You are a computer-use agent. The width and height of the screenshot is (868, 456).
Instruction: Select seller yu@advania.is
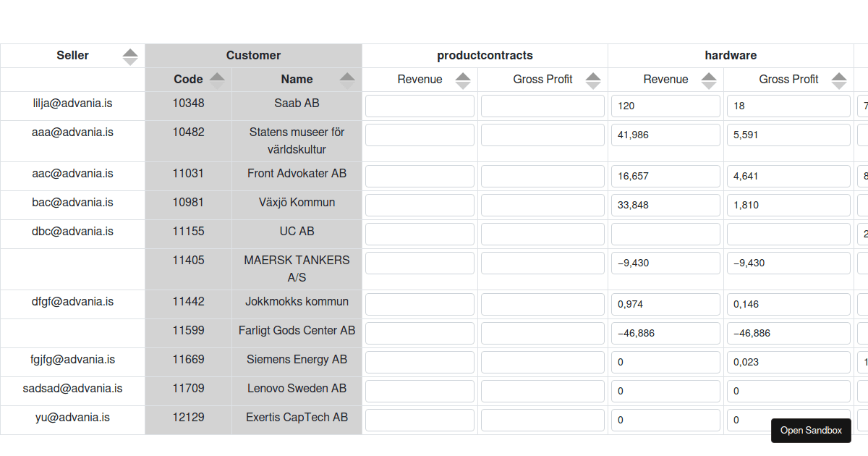pyautogui.click(x=72, y=418)
